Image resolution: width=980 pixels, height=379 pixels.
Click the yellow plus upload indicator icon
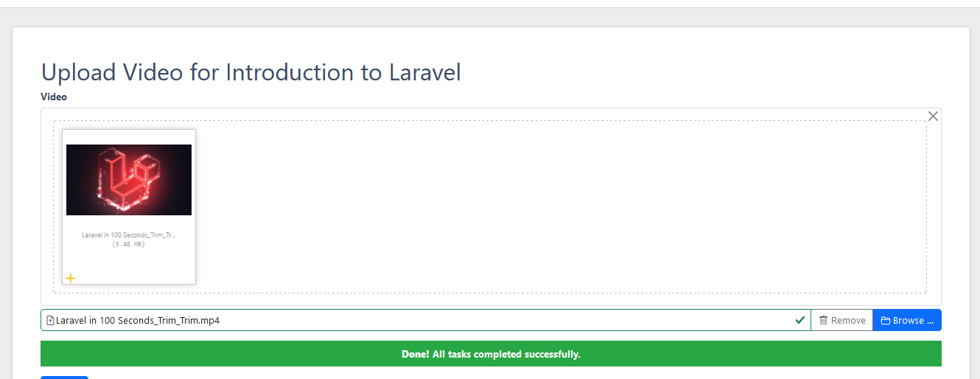(x=71, y=278)
